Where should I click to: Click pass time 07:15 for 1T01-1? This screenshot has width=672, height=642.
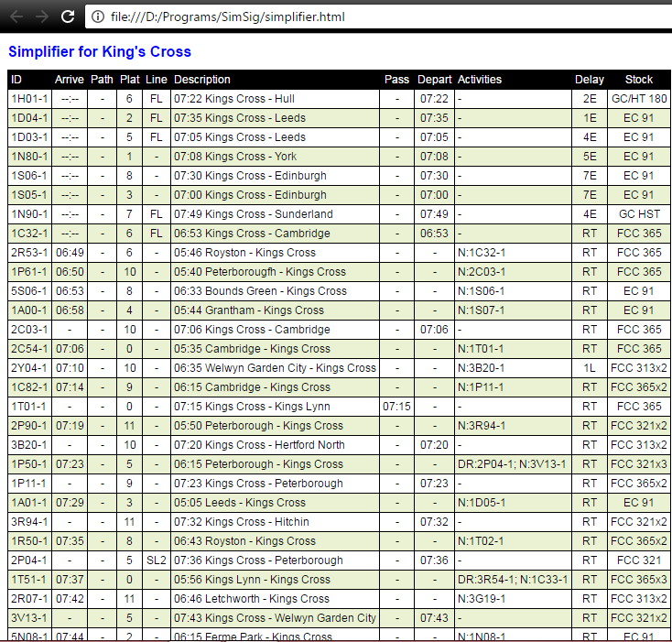[396, 407]
